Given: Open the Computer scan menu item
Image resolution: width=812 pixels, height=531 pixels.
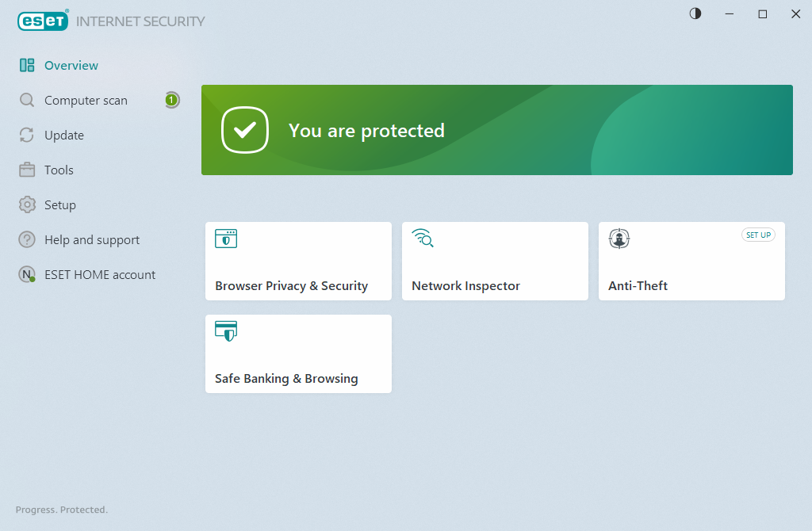Looking at the screenshot, I should [86, 101].
